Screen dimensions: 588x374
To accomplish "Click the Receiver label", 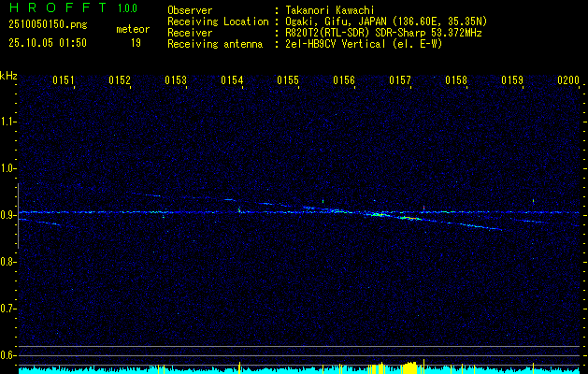I will tap(190, 33).
